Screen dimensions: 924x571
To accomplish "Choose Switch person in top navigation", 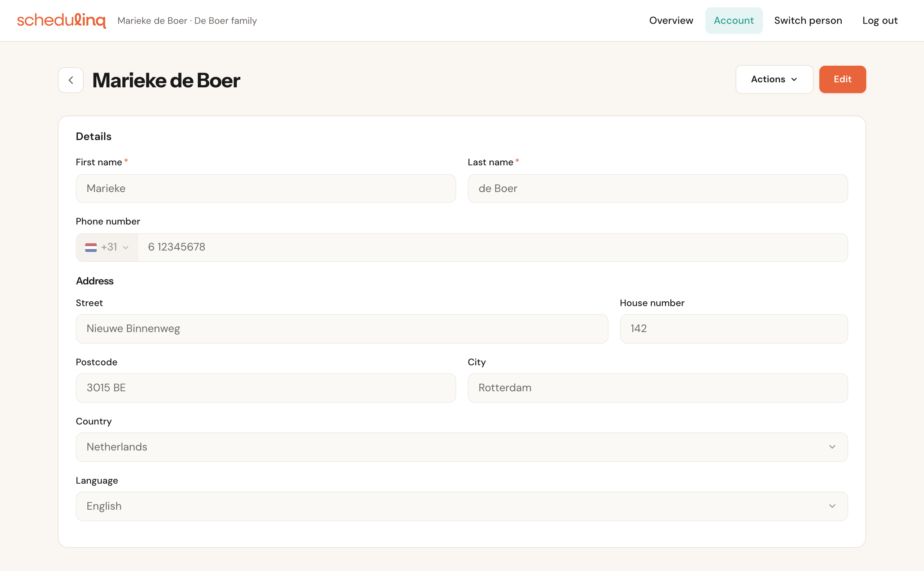I will tap(808, 20).
